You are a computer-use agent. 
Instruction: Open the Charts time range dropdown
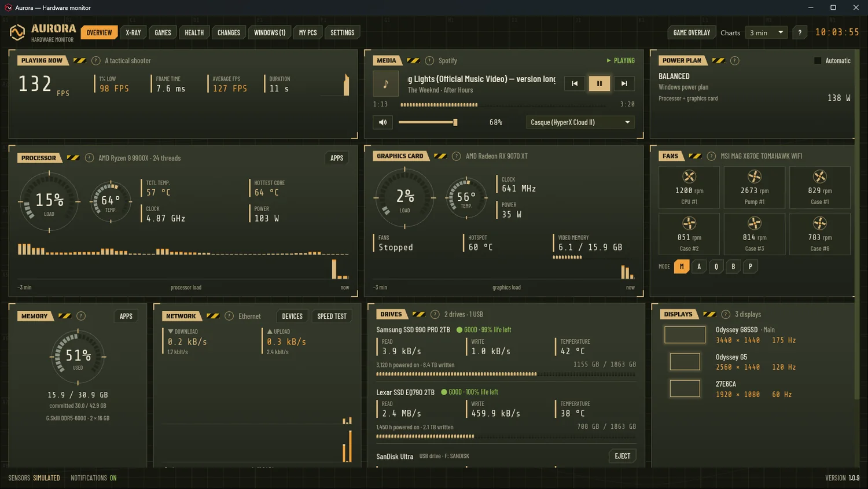click(766, 33)
